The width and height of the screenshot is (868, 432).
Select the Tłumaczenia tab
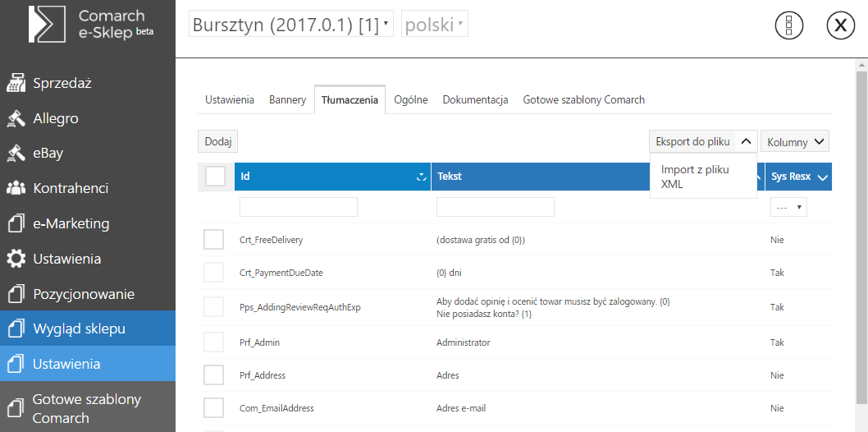(349, 99)
